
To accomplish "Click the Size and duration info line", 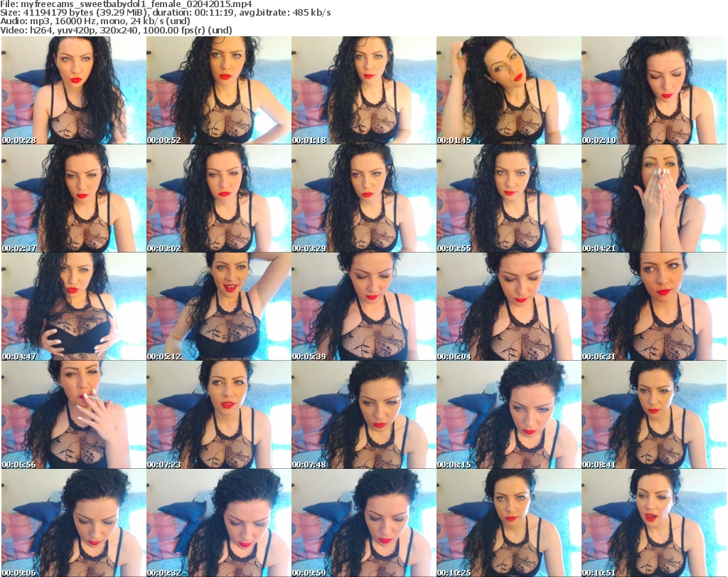I will click(166, 13).
